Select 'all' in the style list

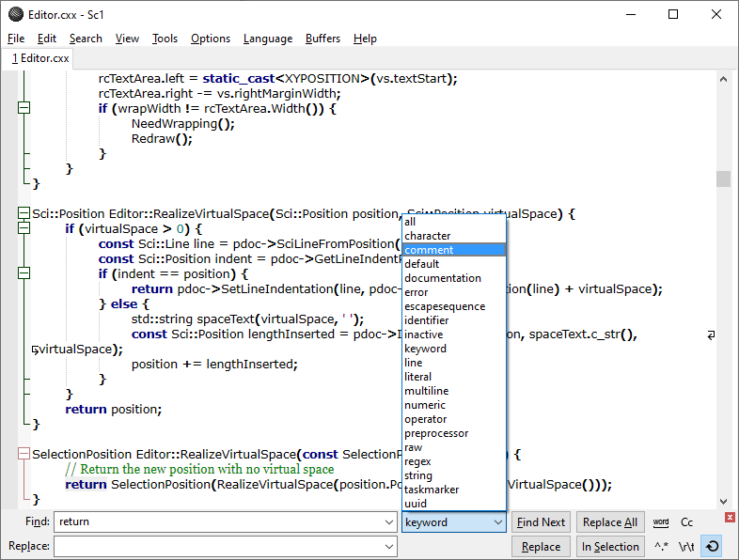[x=454, y=222]
